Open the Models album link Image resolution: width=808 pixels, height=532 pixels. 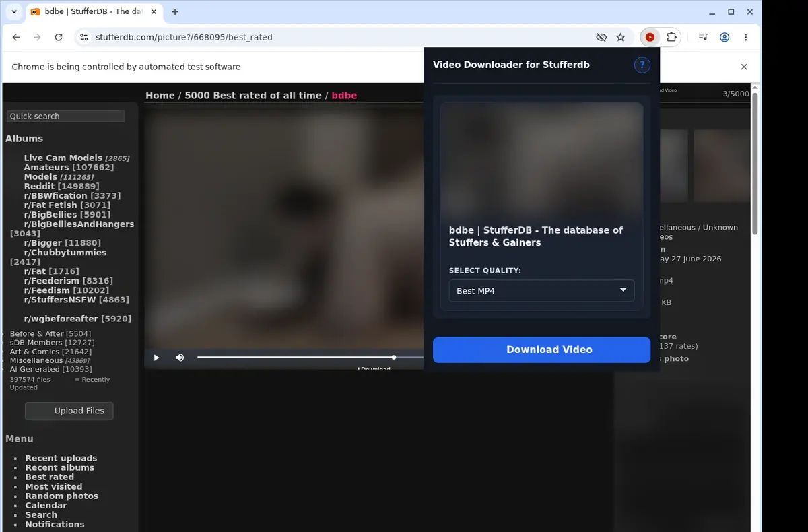[x=40, y=176]
